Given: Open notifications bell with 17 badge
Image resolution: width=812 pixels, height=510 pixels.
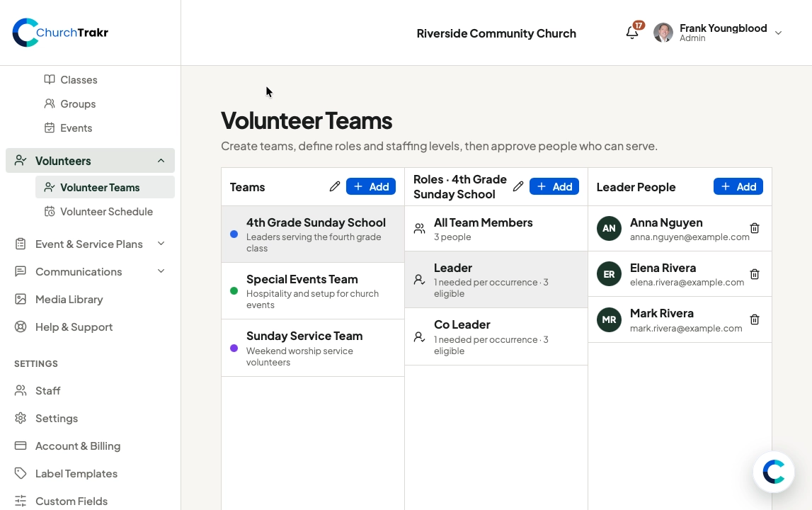Looking at the screenshot, I should pos(632,33).
